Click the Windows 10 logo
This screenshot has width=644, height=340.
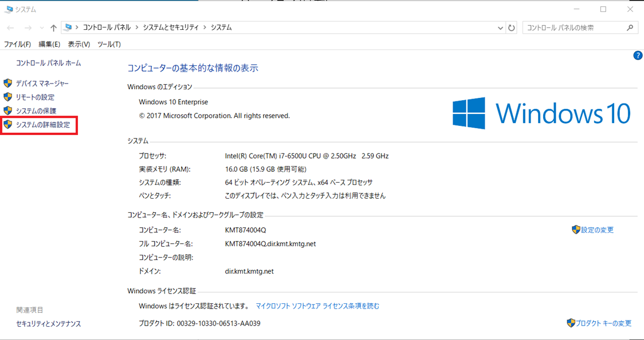541,112
